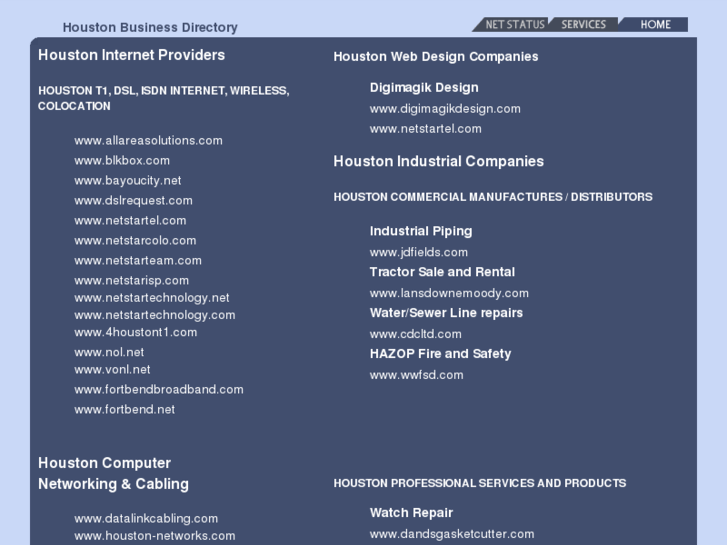Open www.blkbox.com link
The width and height of the screenshot is (727, 545).
(122, 160)
